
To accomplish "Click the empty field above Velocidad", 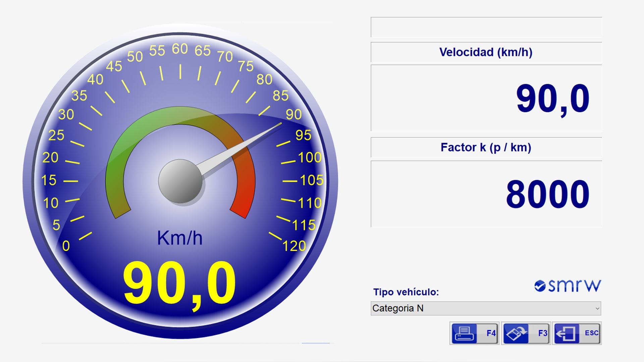I will 486,27.
